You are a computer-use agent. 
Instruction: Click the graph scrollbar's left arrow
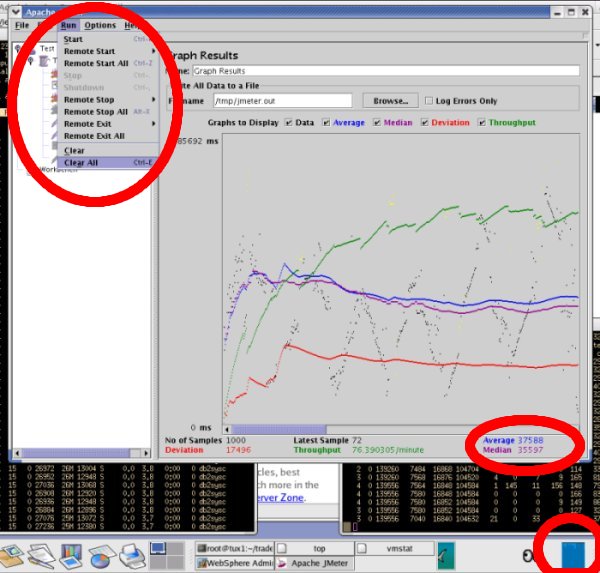coord(227,429)
